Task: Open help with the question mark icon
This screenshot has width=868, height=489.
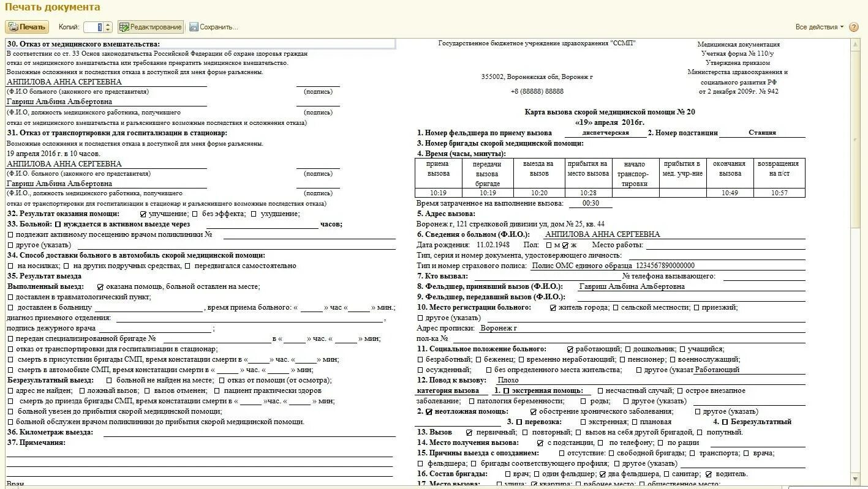Action: [854, 27]
